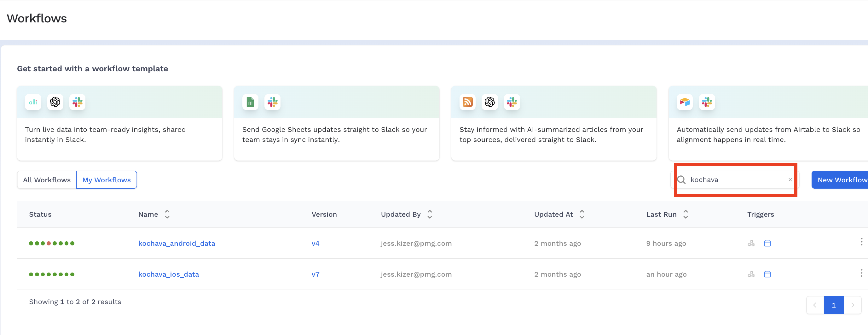
Task: Sort the table by Name column
Action: pyautogui.click(x=167, y=214)
